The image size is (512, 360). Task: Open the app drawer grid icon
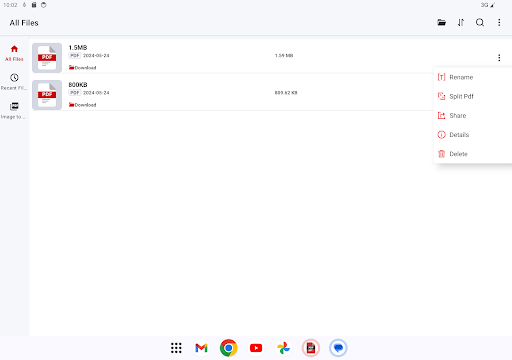(176, 348)
